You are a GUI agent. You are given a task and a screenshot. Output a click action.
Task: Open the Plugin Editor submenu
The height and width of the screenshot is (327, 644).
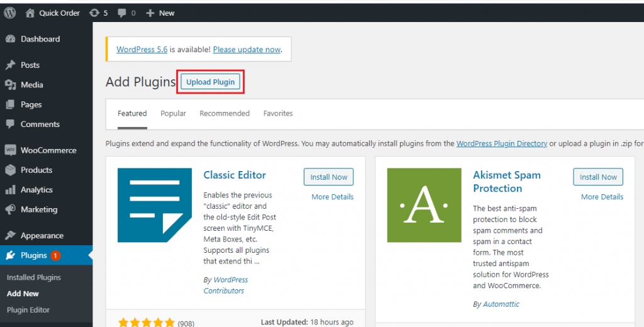point(28,310)
